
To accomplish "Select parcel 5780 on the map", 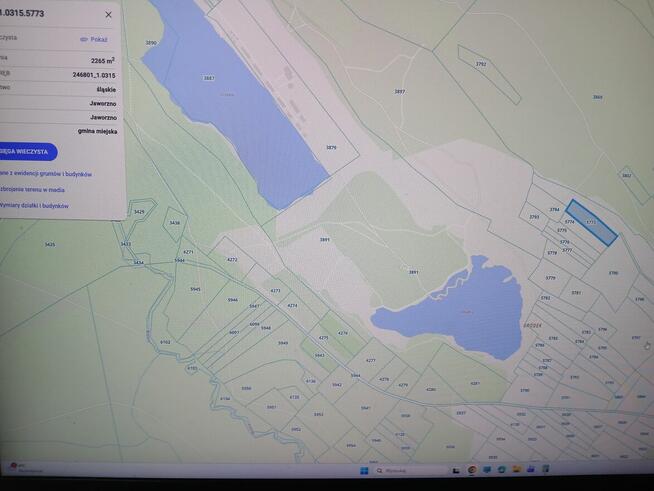I will [613, 272].
